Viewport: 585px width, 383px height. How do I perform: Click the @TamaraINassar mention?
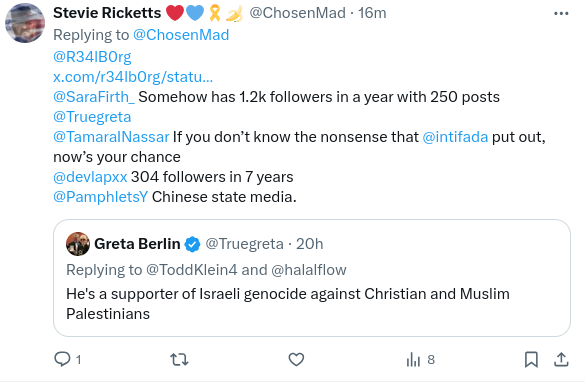click(111, 137)
